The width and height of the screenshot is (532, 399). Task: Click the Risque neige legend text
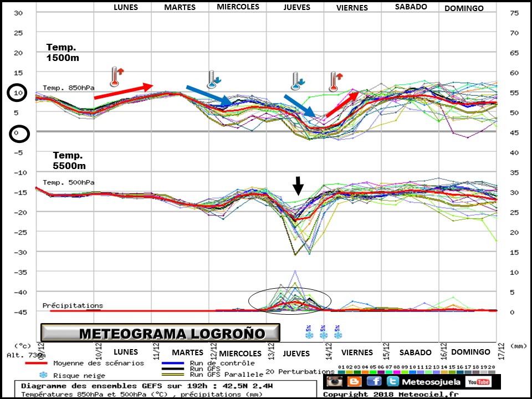tap(79, 376)
